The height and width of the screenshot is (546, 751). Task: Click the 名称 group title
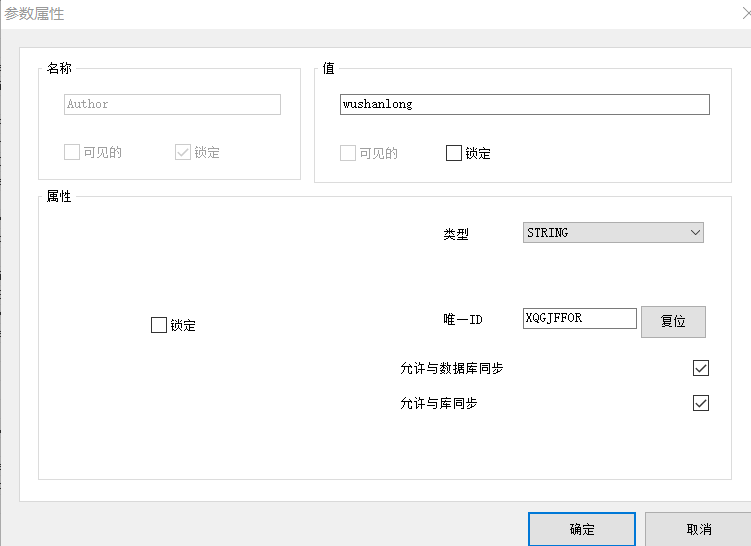coord(59,68)
